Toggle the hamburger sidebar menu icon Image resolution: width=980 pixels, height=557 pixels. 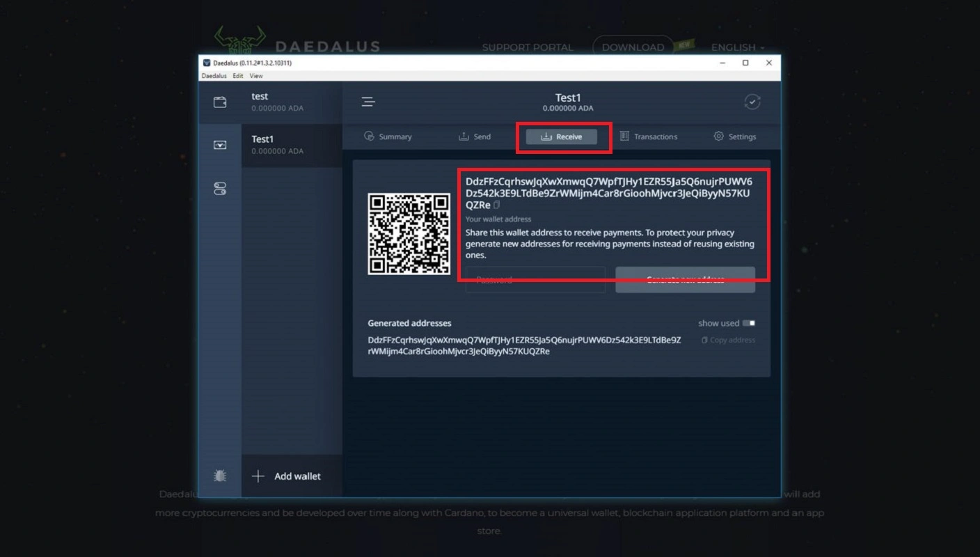pyautogui.click(x=368, y=102)
